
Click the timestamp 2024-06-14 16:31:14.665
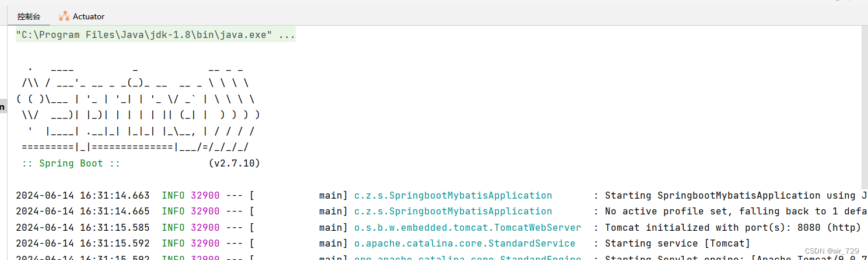click(82, 212)
